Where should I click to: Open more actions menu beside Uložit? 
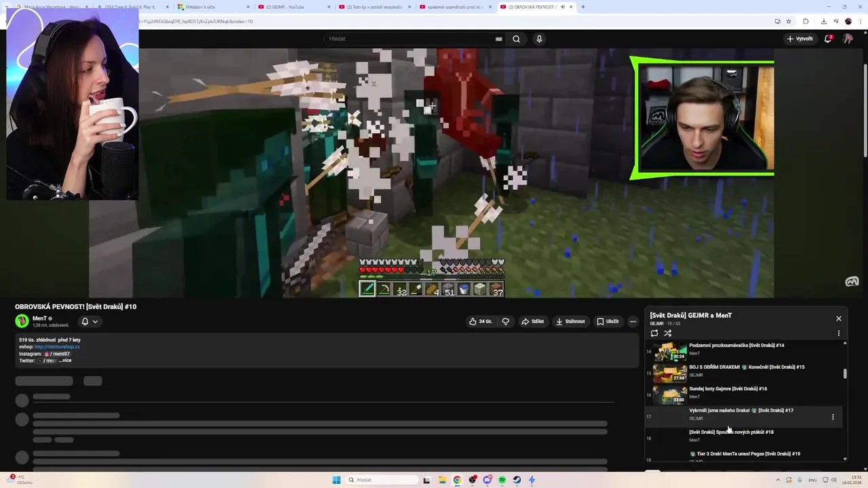pos(633,321)
